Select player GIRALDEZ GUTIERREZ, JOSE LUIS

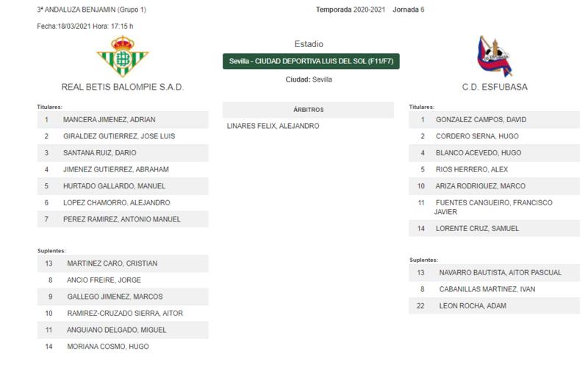pos(123,136)
